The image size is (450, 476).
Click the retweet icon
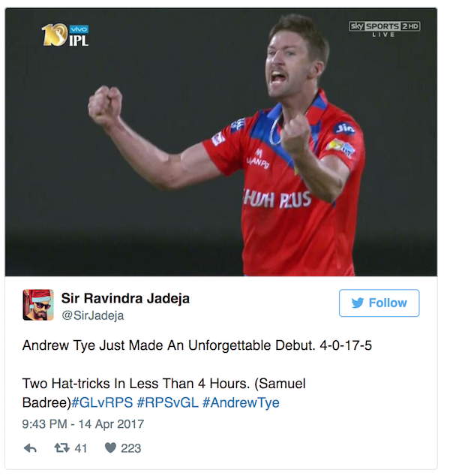pos(61,447)
